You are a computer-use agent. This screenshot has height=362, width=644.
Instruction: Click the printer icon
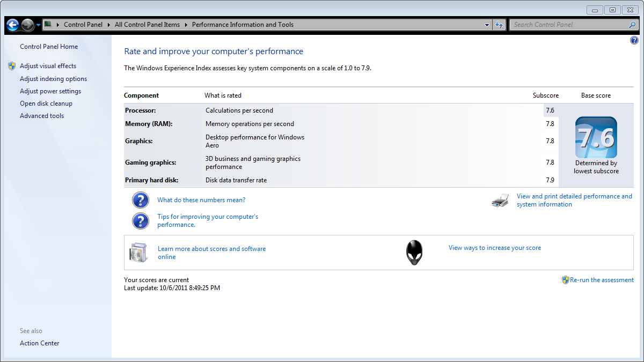coord(500,201)
